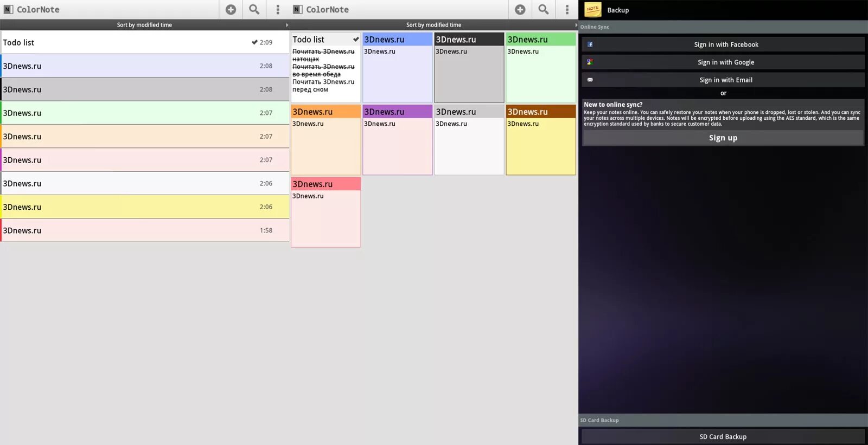868x445 pixels.
Task: Open the white 3Dnews.ru note in the list
Action: click(x=144, y=183)
